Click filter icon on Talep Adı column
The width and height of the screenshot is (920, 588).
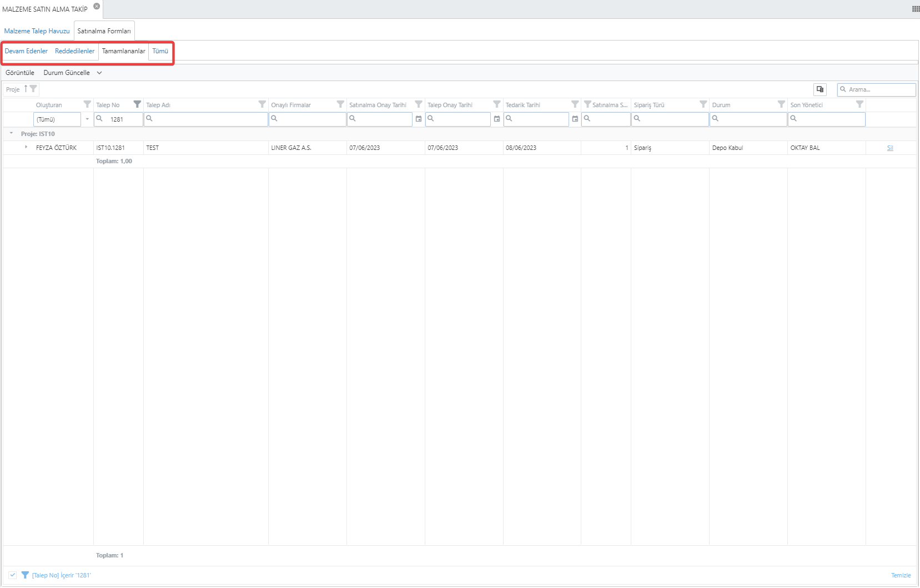point(262,104)
